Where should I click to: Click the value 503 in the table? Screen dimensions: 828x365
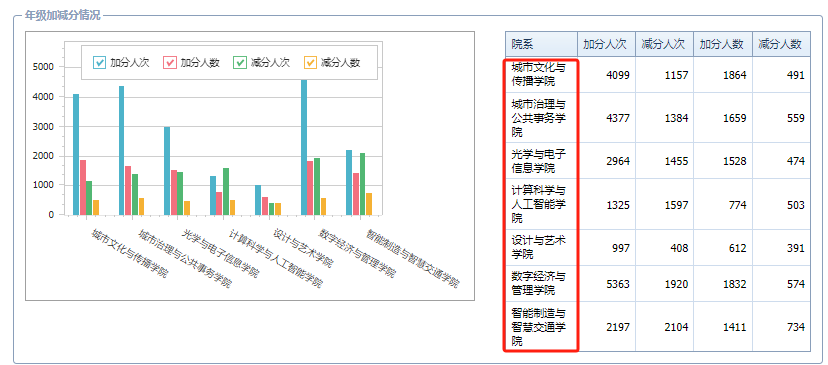[796, 204]
